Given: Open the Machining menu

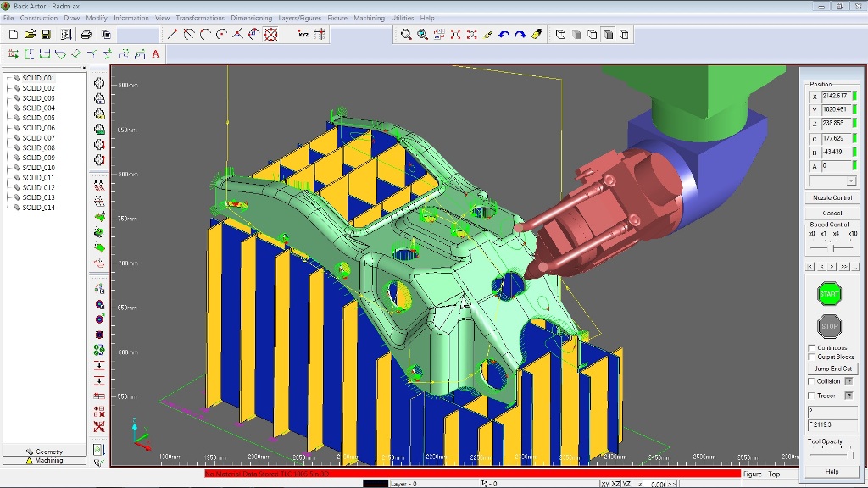Looking at the screenshot, I should (369, 18).
